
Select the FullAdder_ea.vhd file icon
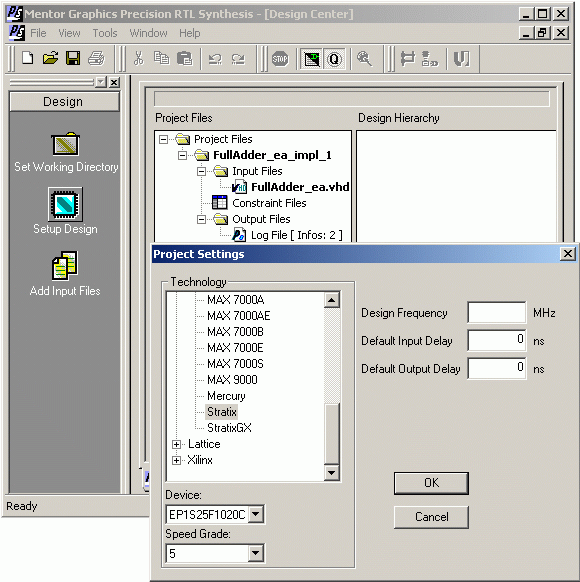pyautogui.click(x=239, y=187)
